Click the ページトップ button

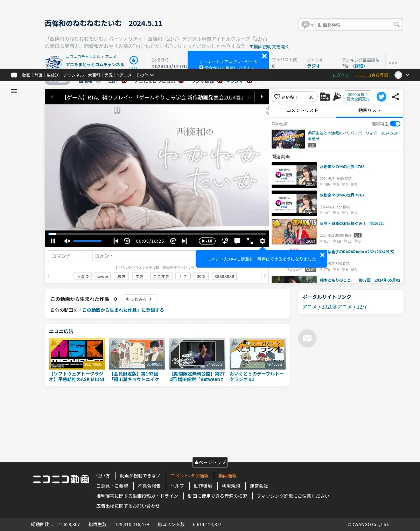(210, 462)
